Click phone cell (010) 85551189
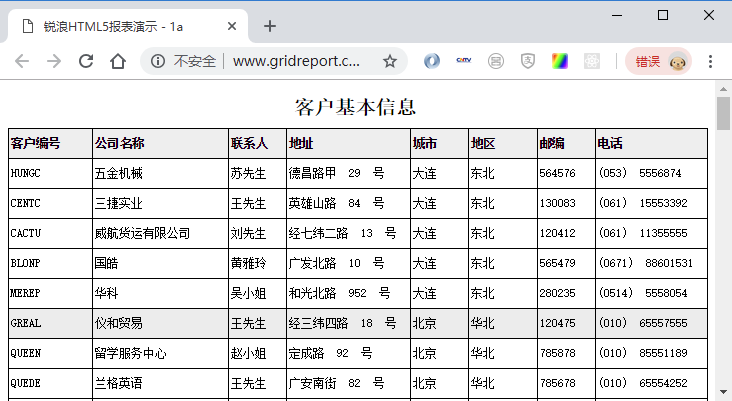The height and width of the screenshot is (401, 732). coord(652,353)
